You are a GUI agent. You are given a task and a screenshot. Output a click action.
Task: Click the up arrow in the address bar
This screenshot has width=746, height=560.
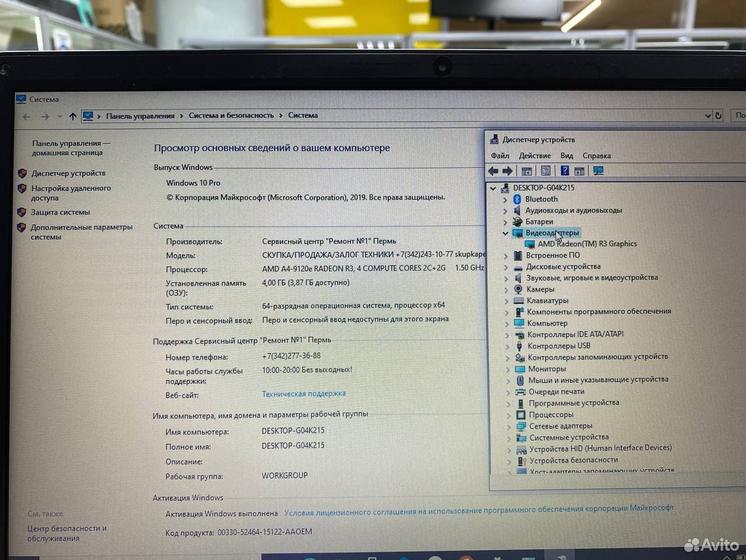[72, 116]
